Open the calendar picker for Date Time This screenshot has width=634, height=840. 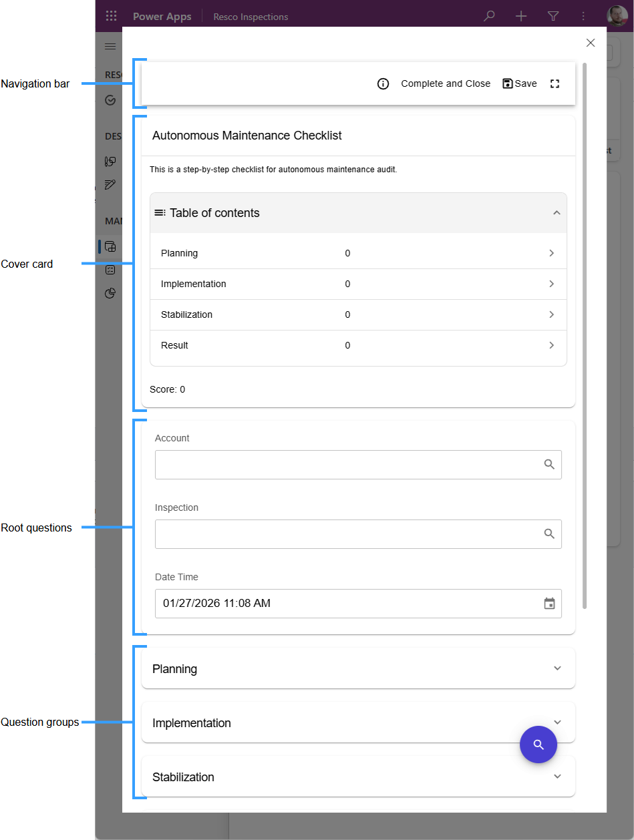pos(549,604)
